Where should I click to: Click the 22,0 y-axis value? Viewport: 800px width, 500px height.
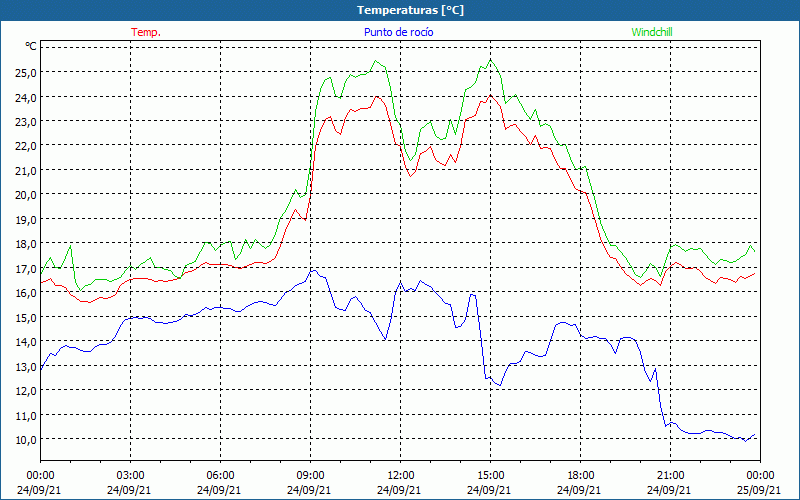(25, 146)
